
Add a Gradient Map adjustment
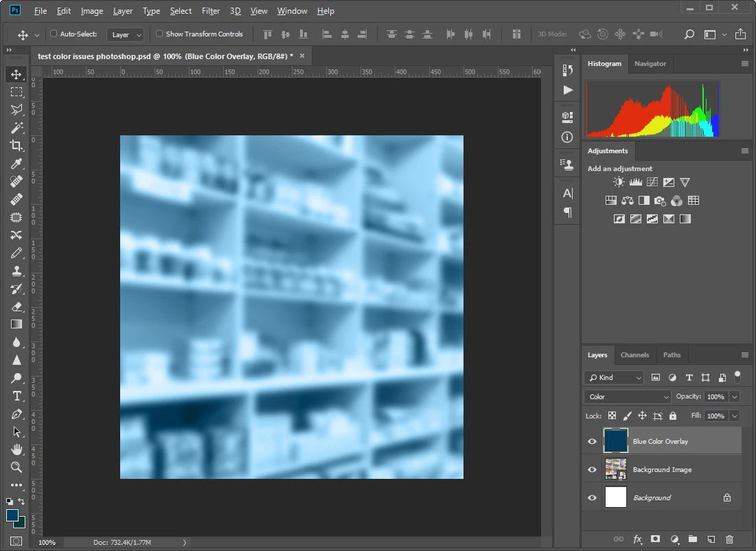[x=685, y=219]
